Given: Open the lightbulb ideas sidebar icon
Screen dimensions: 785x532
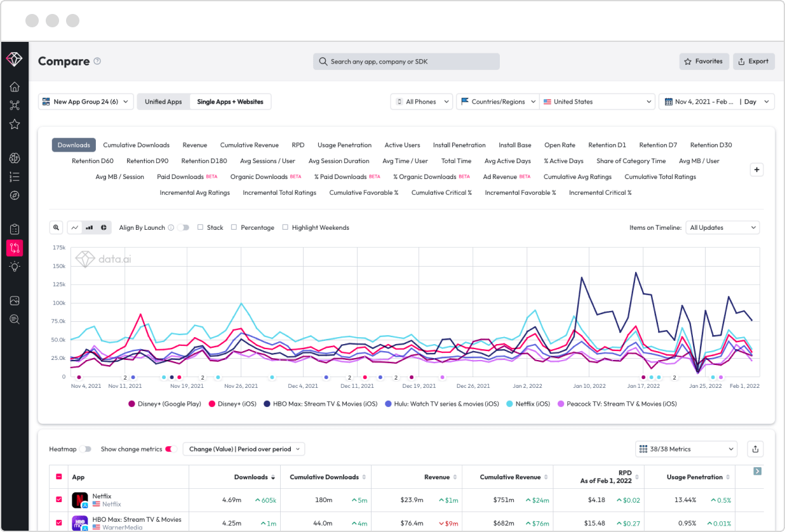Looking at the screenshot, I should tap(15, 267).
